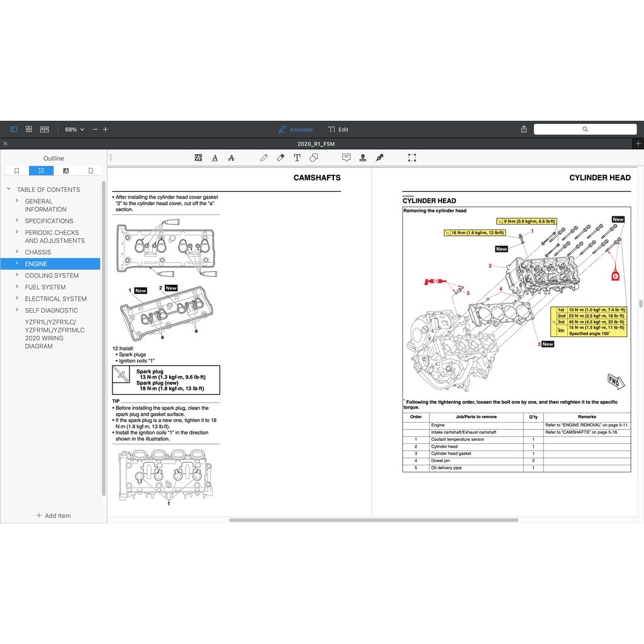Toggle the sidebar panel view
This screenshot has width=644, height=644.
[14, 130]
